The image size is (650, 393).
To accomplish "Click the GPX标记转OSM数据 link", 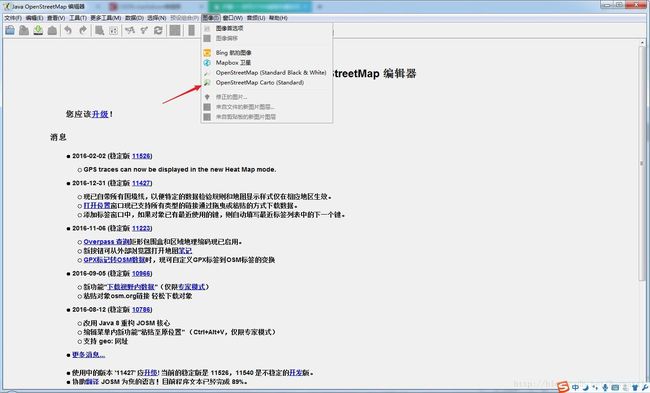I will click(114, 260).
